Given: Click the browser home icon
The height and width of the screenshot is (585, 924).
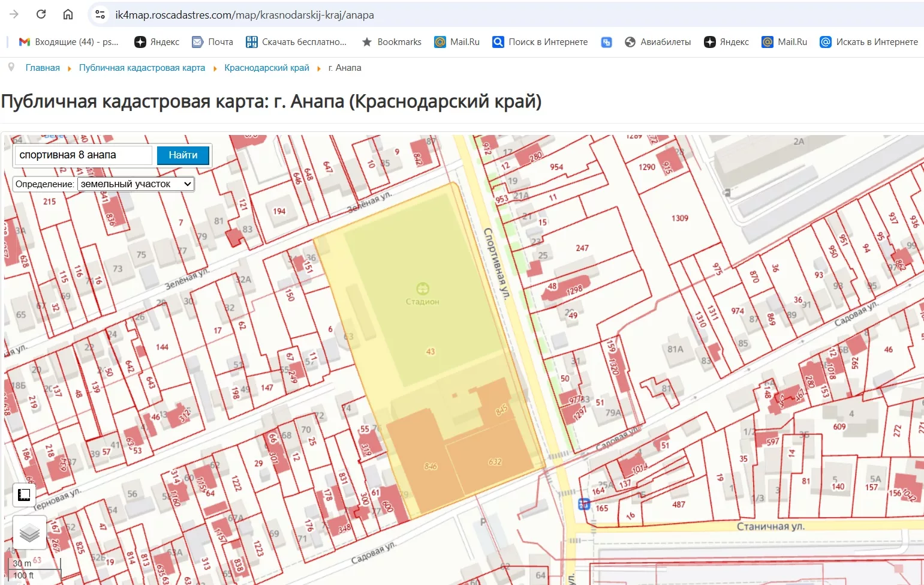Looking at the screenshot, I should point(68,14).
